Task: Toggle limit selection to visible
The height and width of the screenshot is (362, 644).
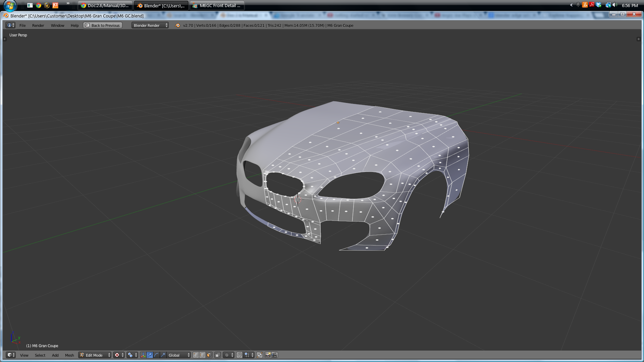Action: (218, 355)
